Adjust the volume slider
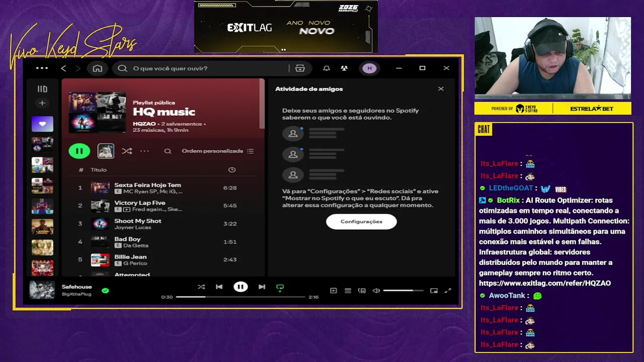The image size is (644, 362). 403,291
